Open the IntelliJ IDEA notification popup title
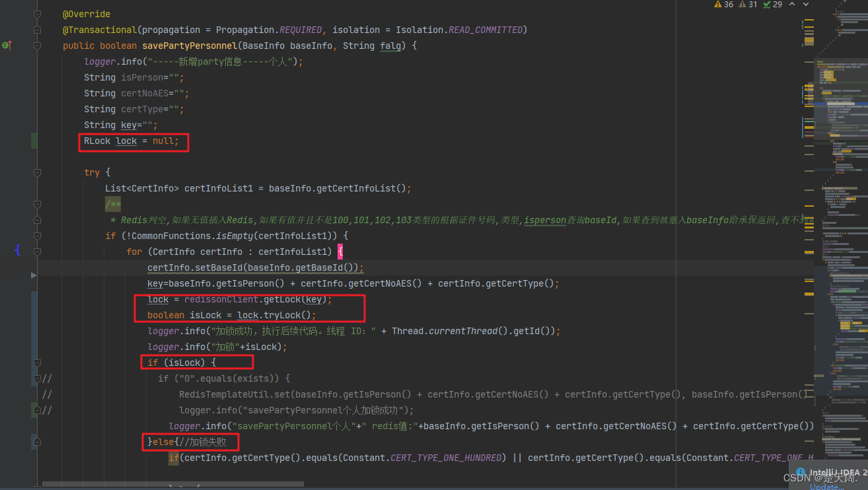868x490 pixels. click(x=839, y=473)
